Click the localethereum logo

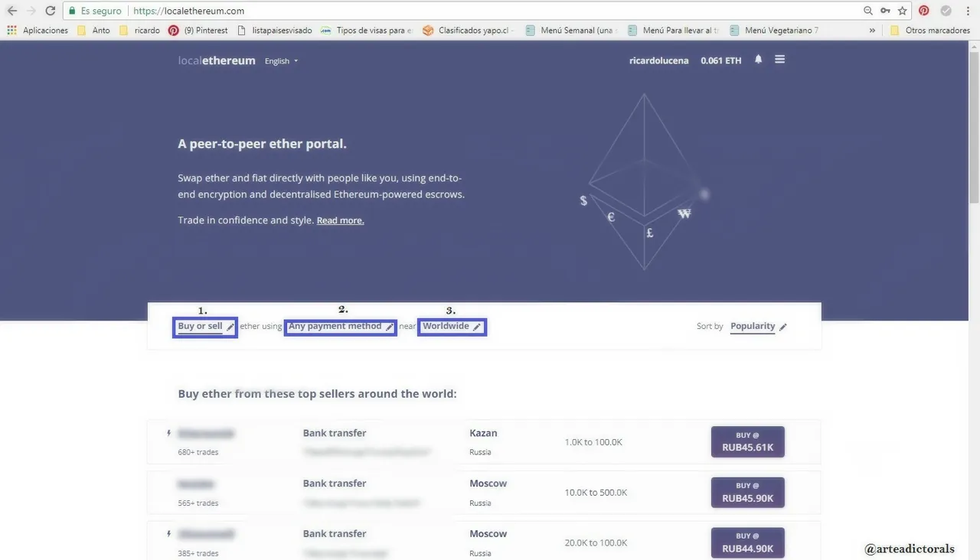(217, 60)
